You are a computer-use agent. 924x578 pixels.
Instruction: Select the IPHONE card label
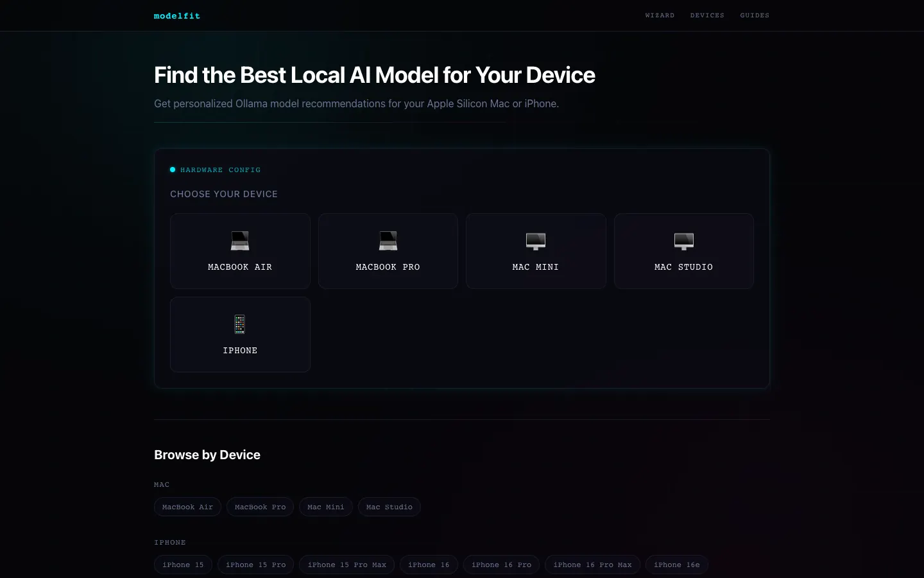(x=240, y=351)
